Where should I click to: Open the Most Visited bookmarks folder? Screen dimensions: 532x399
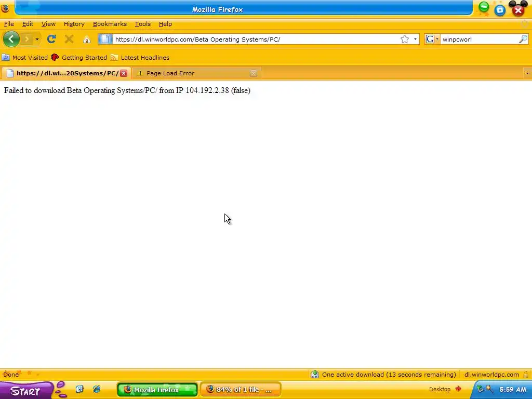(25, 58)
